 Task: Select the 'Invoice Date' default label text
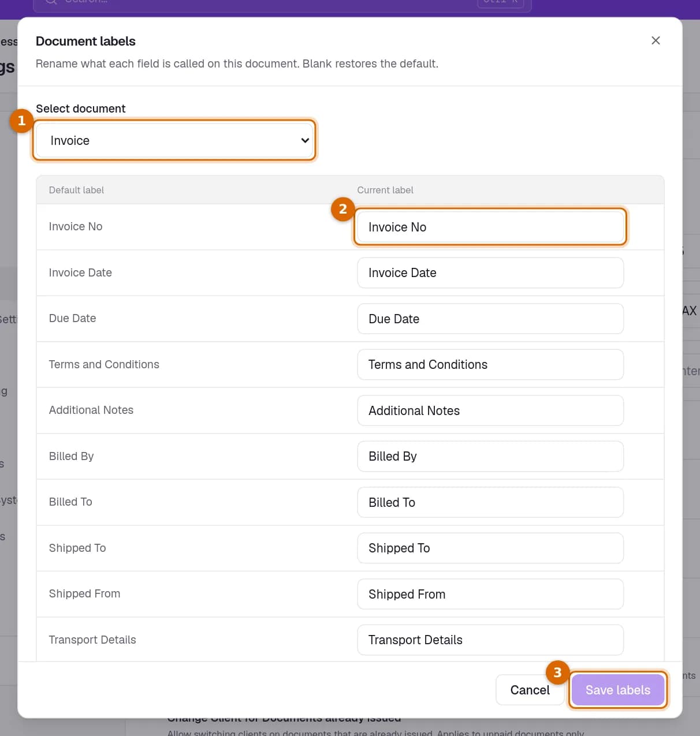click(80, 272)
